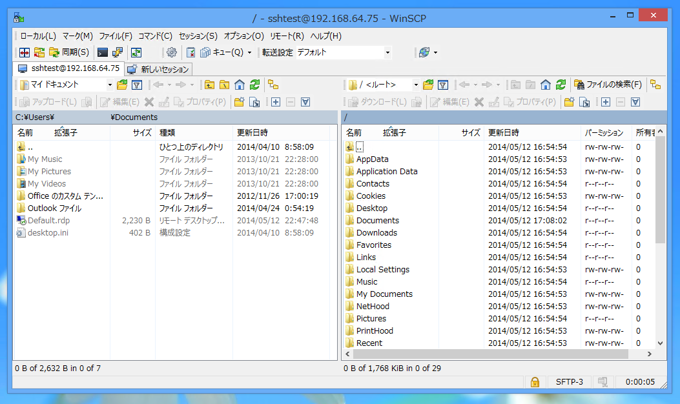Click local select files plus icon

[276, 102]
